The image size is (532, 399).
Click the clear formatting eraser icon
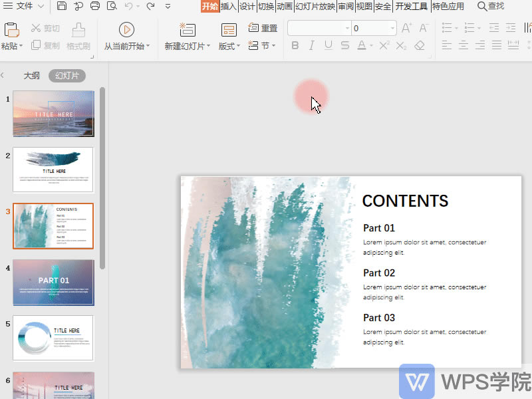pos(419,46)
